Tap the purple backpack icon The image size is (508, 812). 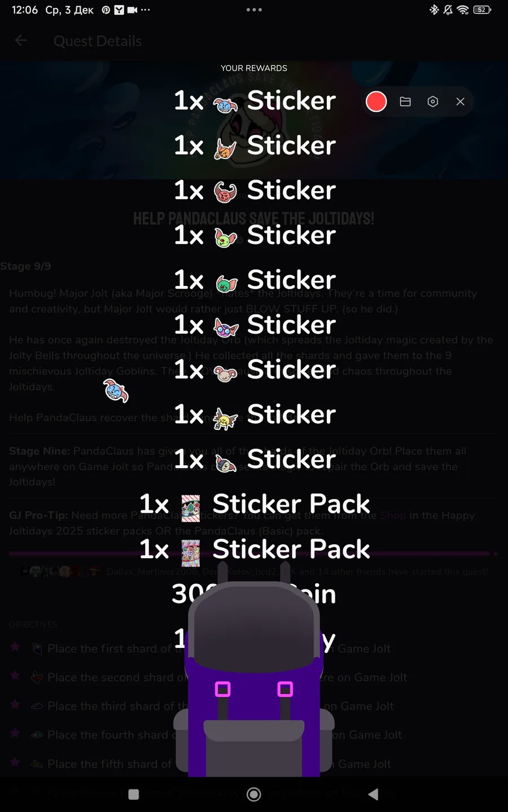[x=254, y=679]
